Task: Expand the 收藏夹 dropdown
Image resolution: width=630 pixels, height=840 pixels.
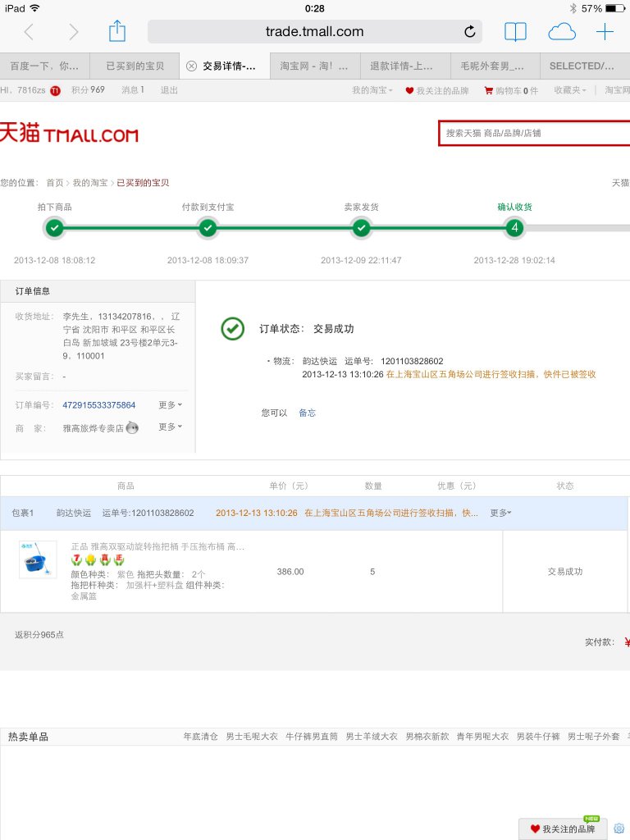Action: tap(570, 90)
